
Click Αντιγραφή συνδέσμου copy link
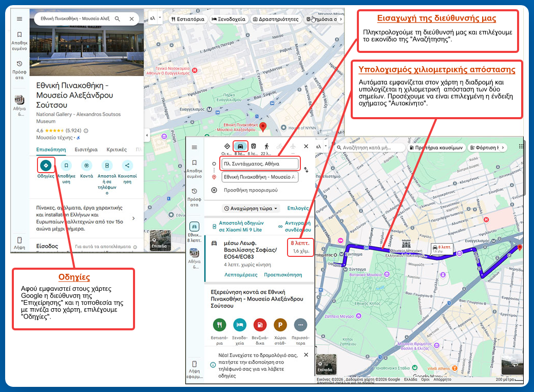click(x=295, y=227)
